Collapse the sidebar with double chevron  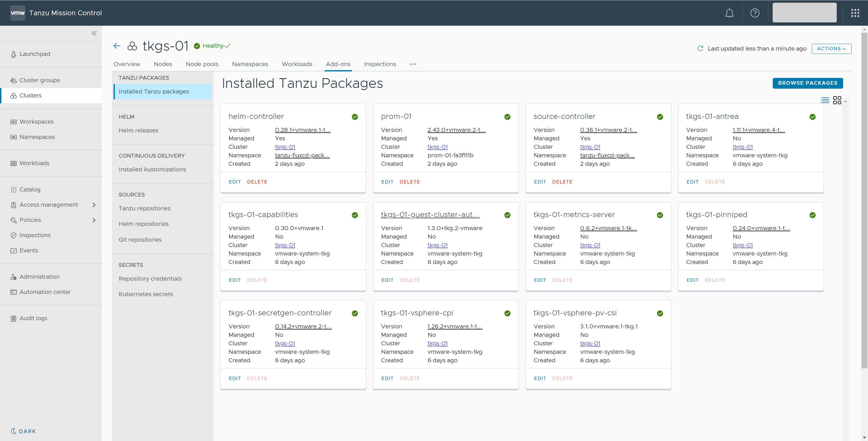94,33
